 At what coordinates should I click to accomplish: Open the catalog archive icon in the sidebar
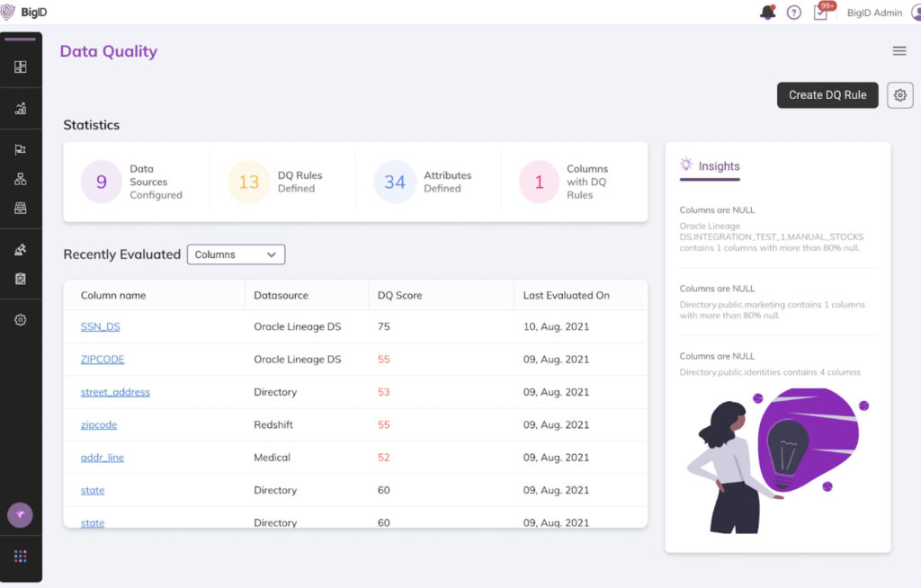click(x=20, y=208)
